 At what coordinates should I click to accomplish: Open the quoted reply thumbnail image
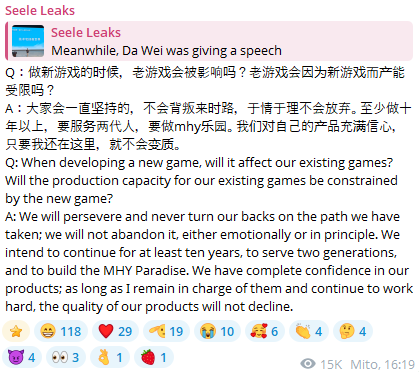click(x=28, y=41)
